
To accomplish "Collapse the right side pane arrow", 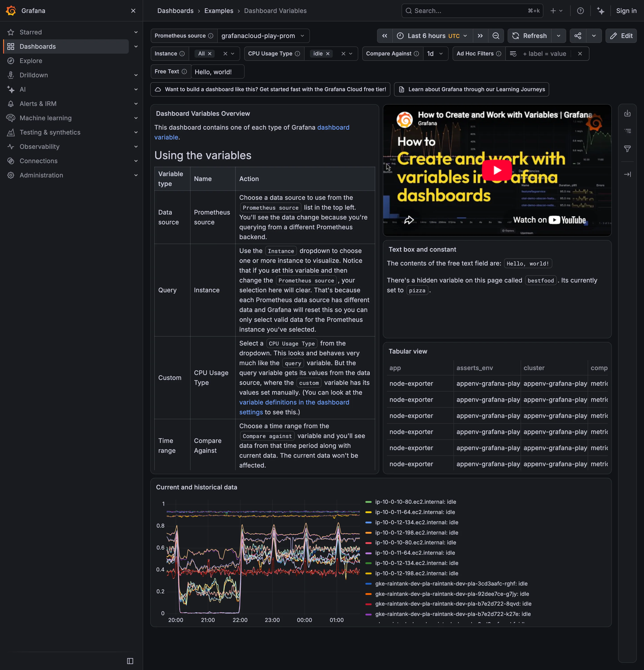I will coord(627,174).
